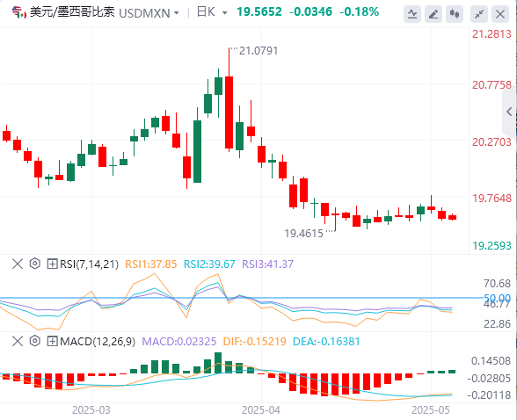Click the DIF:-0.15219 value label
This screenshot has width=517, height=420.
(x=255, y=342)
